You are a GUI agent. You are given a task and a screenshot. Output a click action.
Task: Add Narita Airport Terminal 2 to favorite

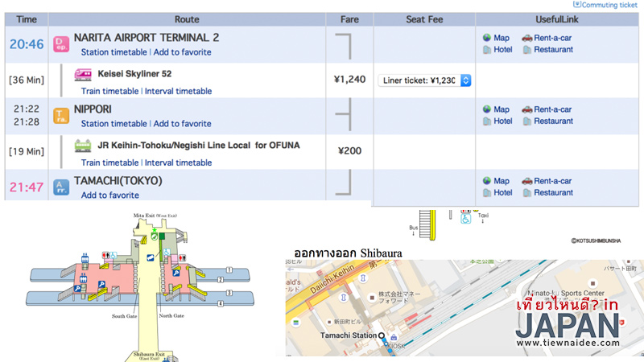coord(183,52)
